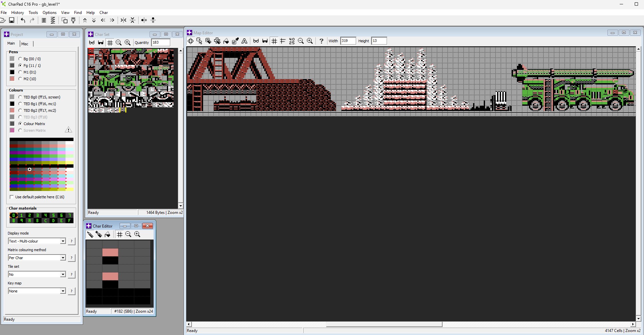644x335 pixels.
Task: Select the Colour Matrix radio option
Action: tap(20, 124)
